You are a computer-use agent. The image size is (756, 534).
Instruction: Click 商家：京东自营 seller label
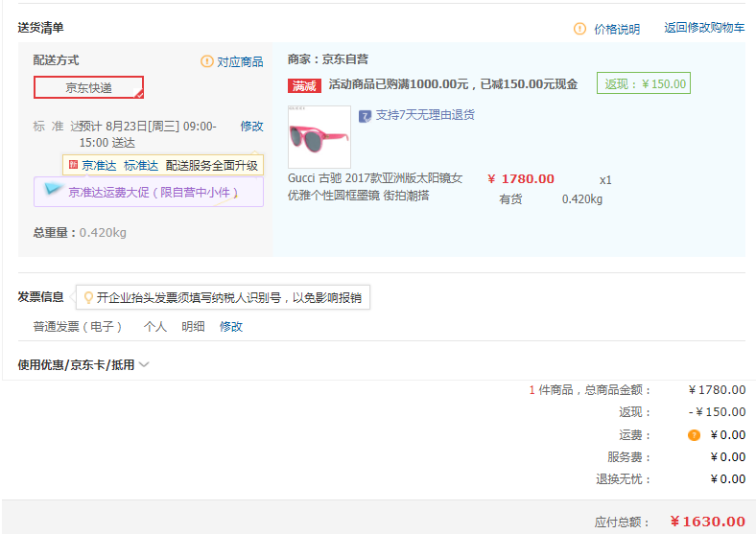[x=328, y=59]
